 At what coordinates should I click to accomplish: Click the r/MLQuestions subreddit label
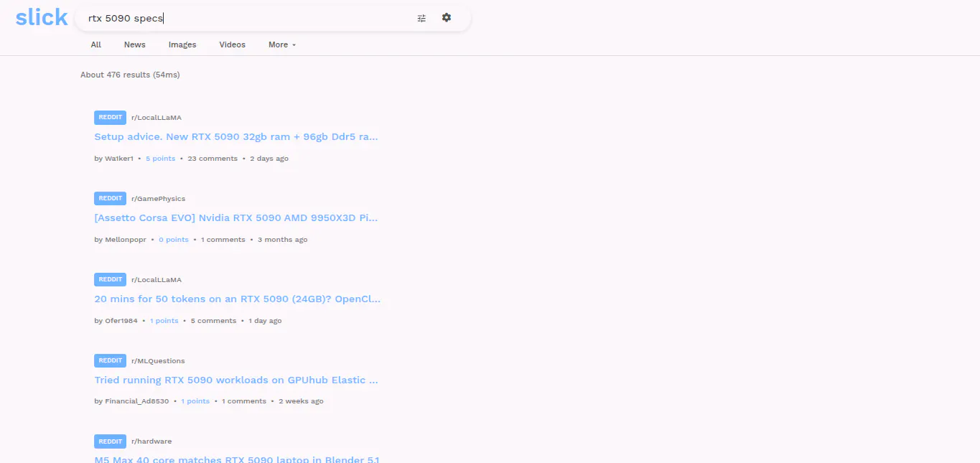(158, 361)
